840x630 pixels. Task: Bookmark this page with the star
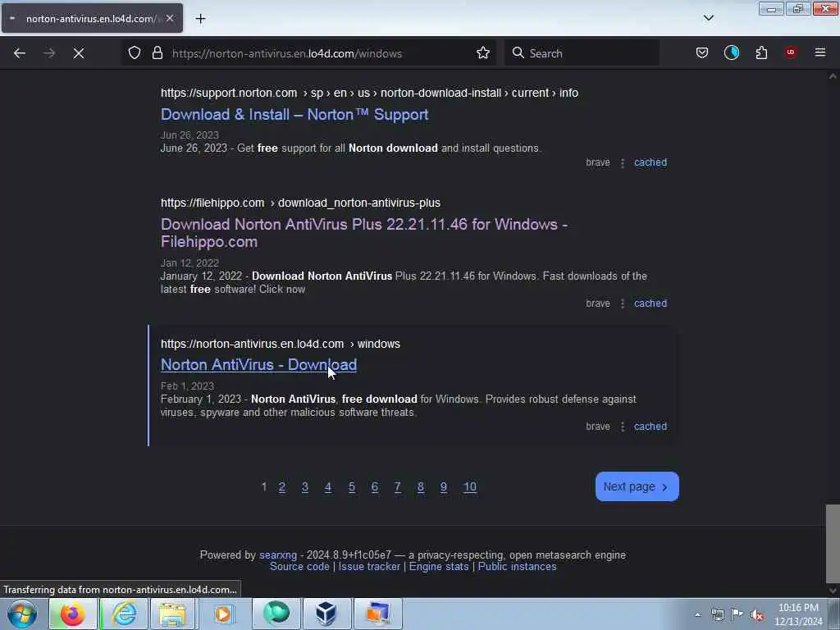click(x=482, y=52)
